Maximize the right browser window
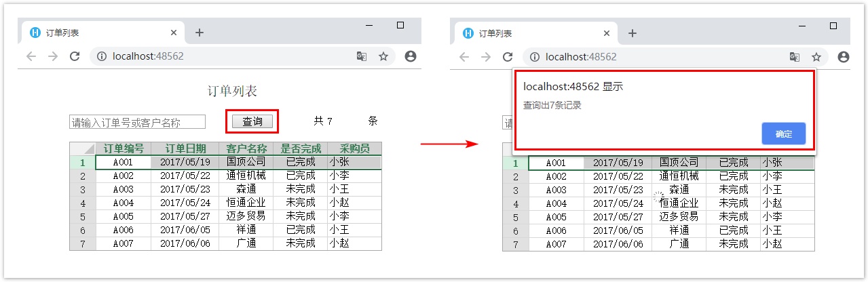This screenshot has height=282, width=868. [x=833, y=26]
